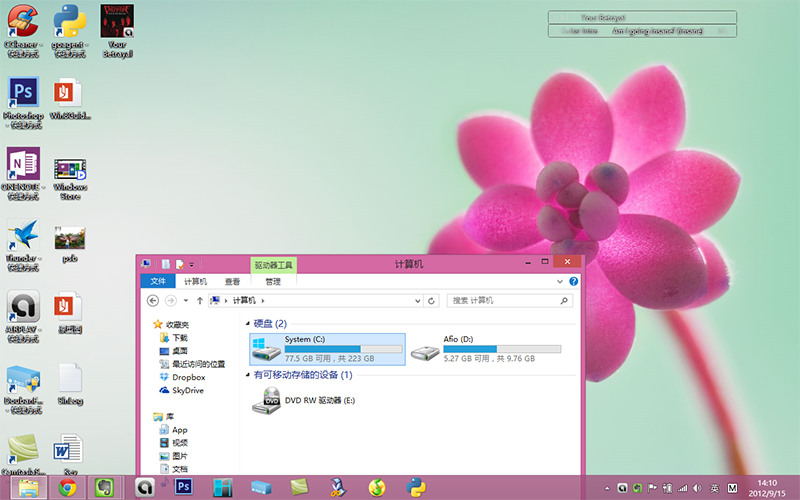This screenshot has width=800, height=500.
Task: Select the Word document icon on desktop
Action: click(68, 454)
